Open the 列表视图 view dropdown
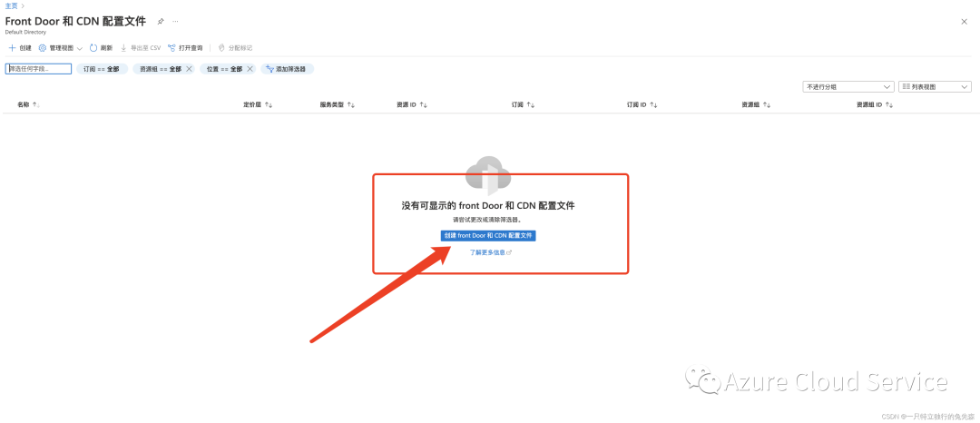 (x=935, y=87)
